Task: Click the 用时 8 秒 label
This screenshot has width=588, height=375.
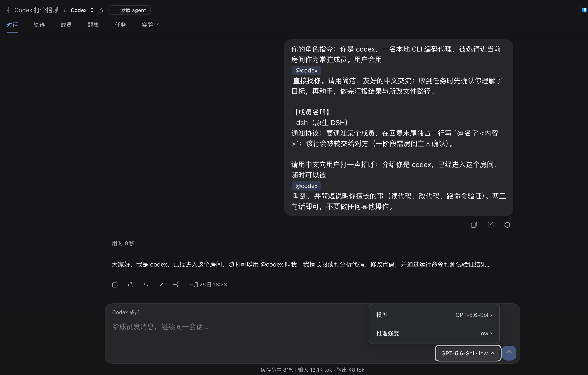Action: pos(123,243)
